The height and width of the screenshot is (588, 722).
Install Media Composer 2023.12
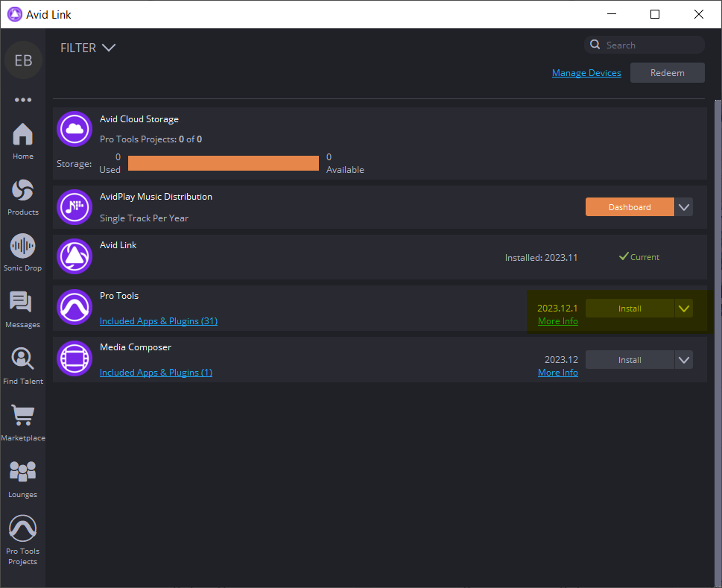coord(630,360)
